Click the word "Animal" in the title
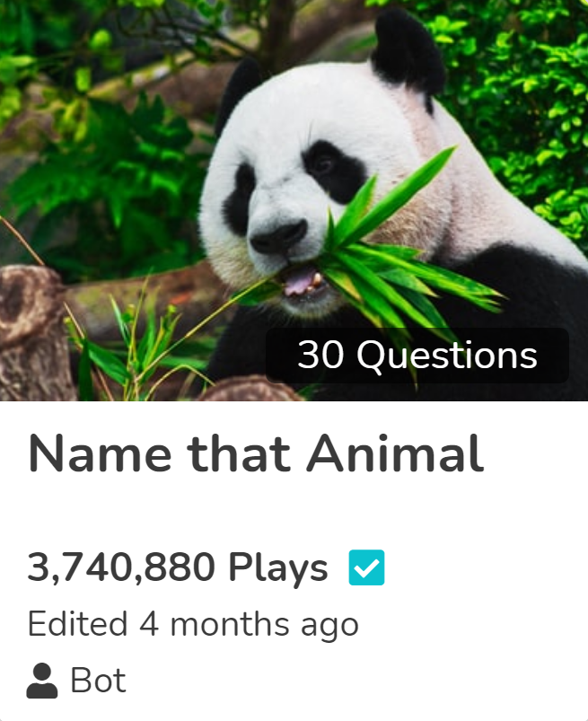Screen dimensions: 588x721 tap(395, 453)
